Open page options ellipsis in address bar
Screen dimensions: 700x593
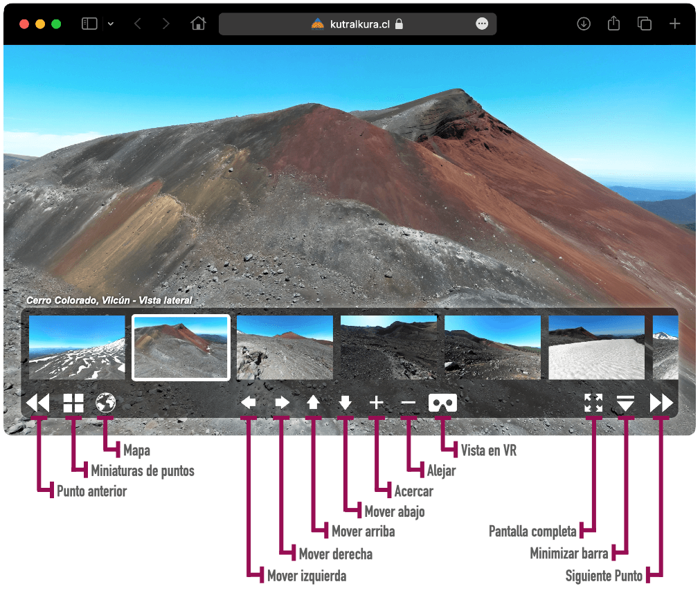pyautogui.click(x=482, y=24)
